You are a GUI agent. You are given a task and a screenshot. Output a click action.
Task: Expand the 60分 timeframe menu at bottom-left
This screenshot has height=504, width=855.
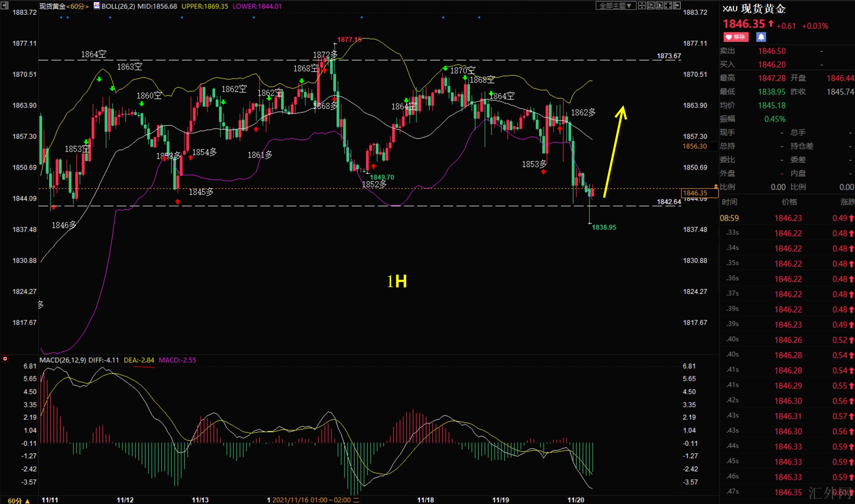[18, 501]
